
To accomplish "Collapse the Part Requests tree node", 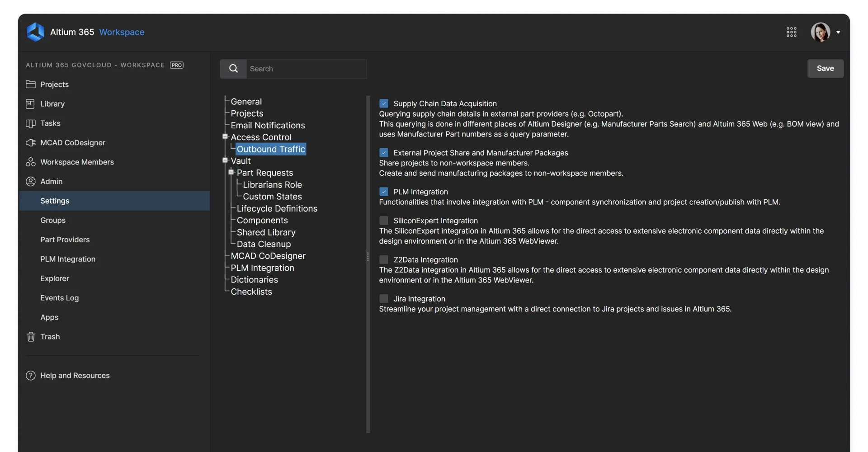I will tap(231, 172).
